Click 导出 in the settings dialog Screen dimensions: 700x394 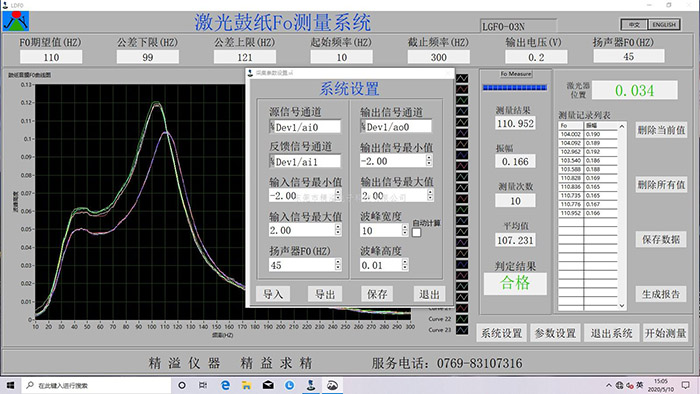click(x=325, y=294)
